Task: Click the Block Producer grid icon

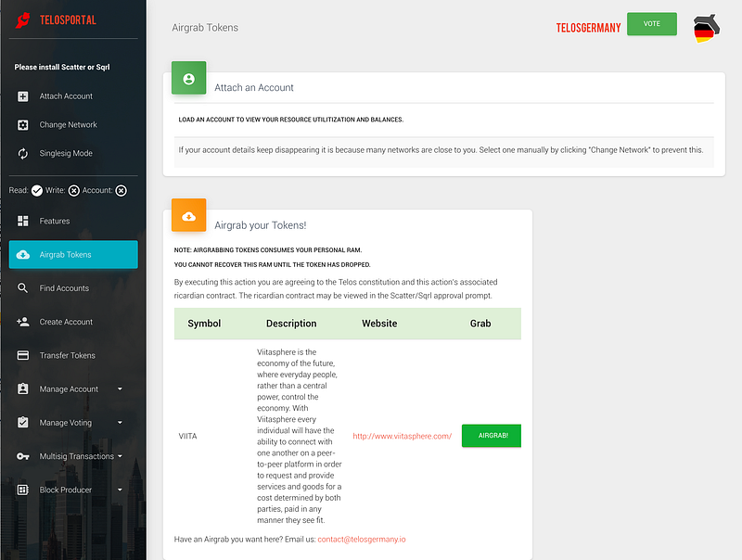Action: [x=22, y=490]
